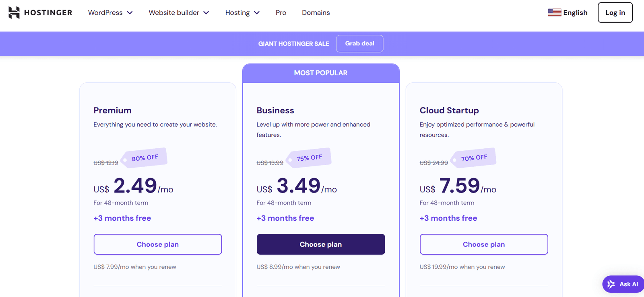Expand the Website builder dropdown menu
The height and width of the screenshot is (297, 644).
[179, 12]
